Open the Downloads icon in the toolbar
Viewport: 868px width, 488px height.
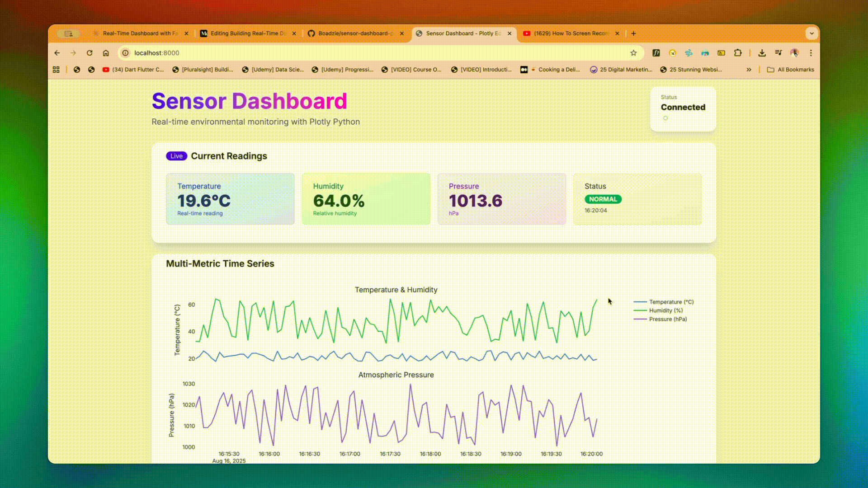point(762,53)
